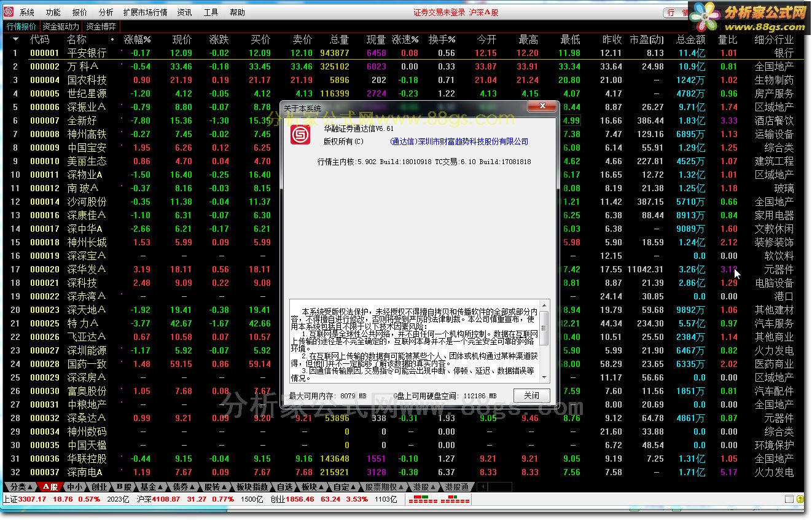Close the 关于本系统 dialog with the X
This screenshot has height=520, width=812.
coord(542,107)
